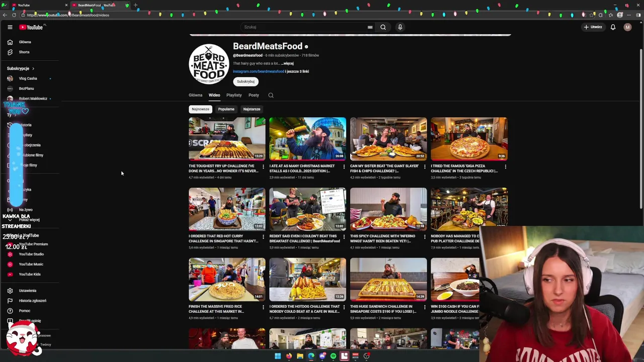Open Historia zgłoszeń in sidebar
This screenshot has width=644, height=362.
32,301
